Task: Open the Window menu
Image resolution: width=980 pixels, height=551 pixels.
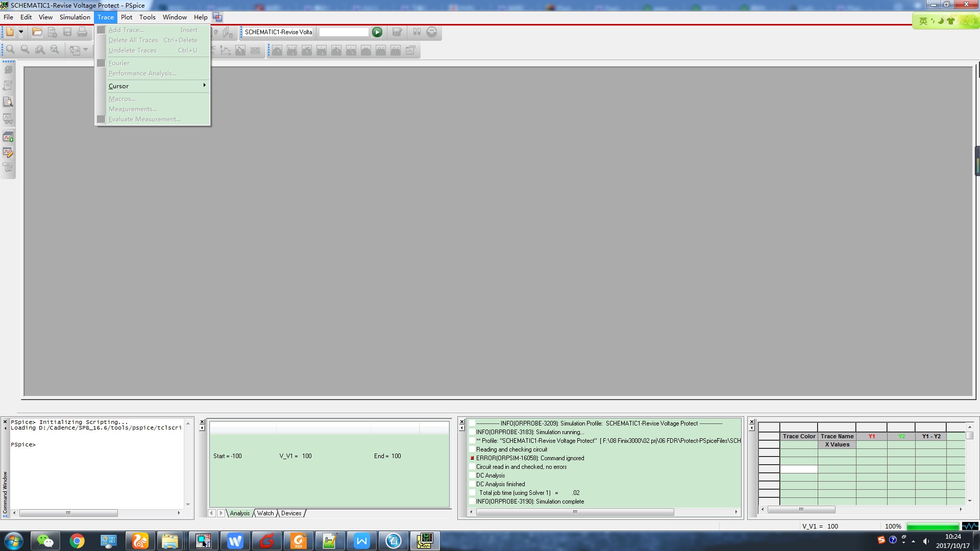Action: pyautogui.click(x=175, y=17)
